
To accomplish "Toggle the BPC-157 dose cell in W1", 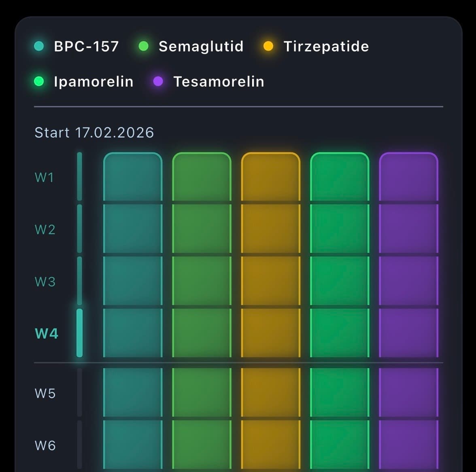I will [133, 176].
